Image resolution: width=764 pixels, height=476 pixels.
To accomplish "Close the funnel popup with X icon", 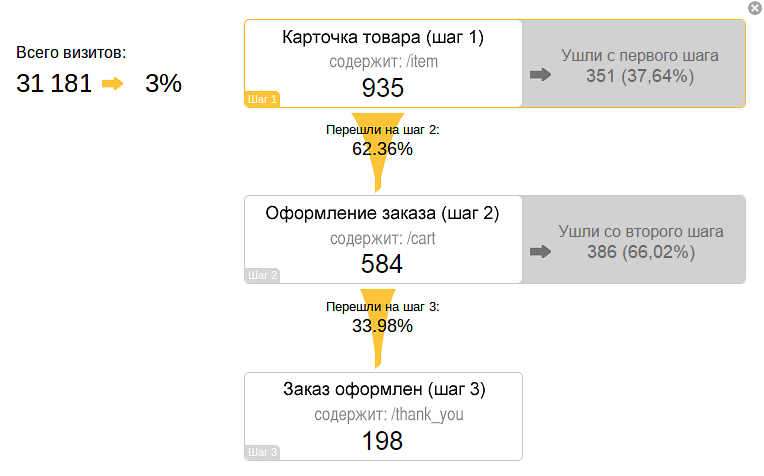I will pos(754,8).
